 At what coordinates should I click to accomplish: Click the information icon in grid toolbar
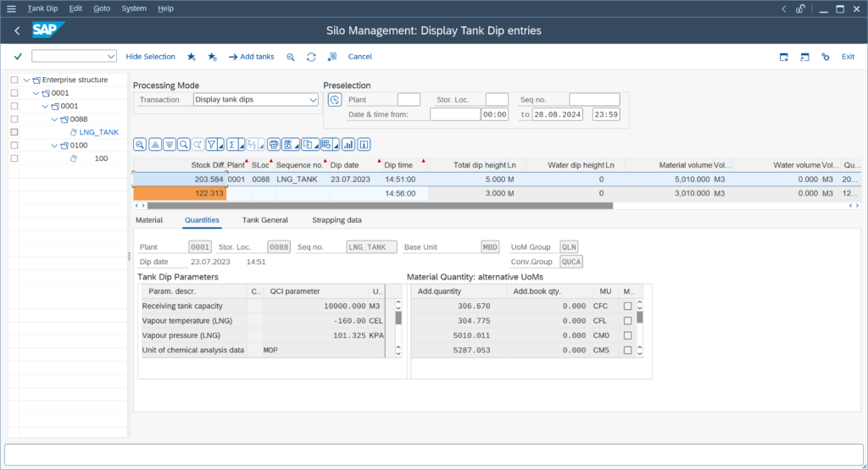[364, 145]
